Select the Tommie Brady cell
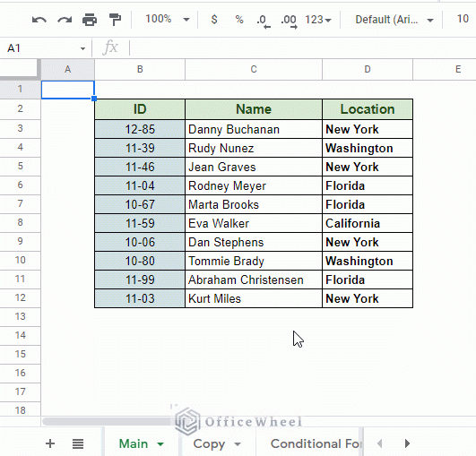The height and width of the screenshot is (456, 476). (x=254, y=261)
